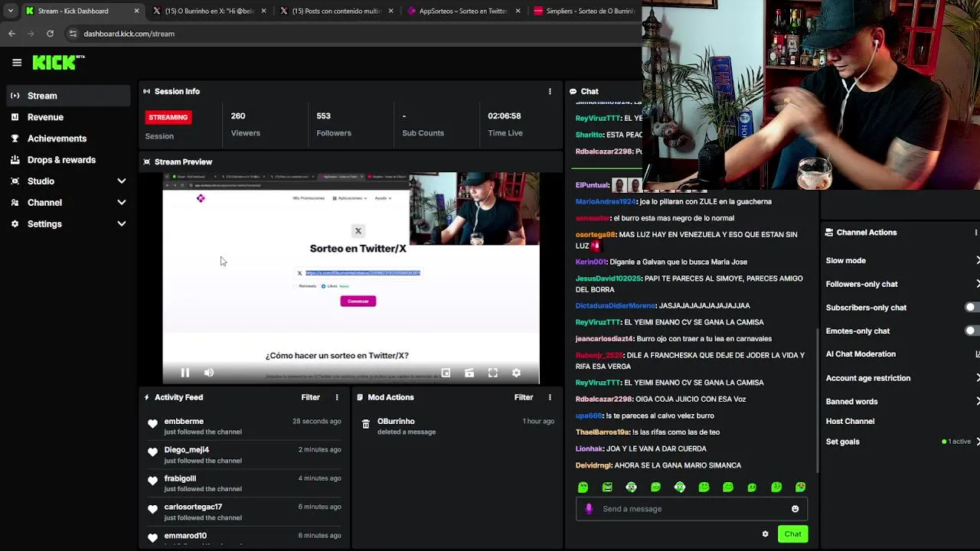Open the embberme follower in Activity Feed
This screenshot has width=980, height=551.
tap(184, 422)
